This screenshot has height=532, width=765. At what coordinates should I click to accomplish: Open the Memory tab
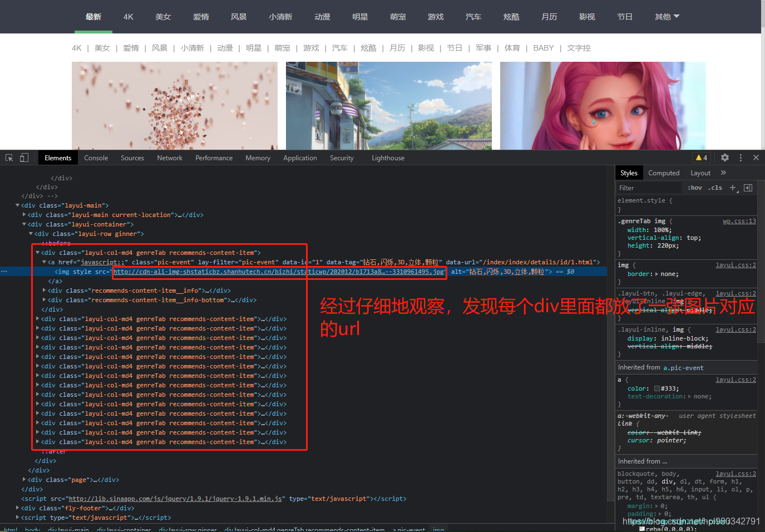tap(258, 158)
